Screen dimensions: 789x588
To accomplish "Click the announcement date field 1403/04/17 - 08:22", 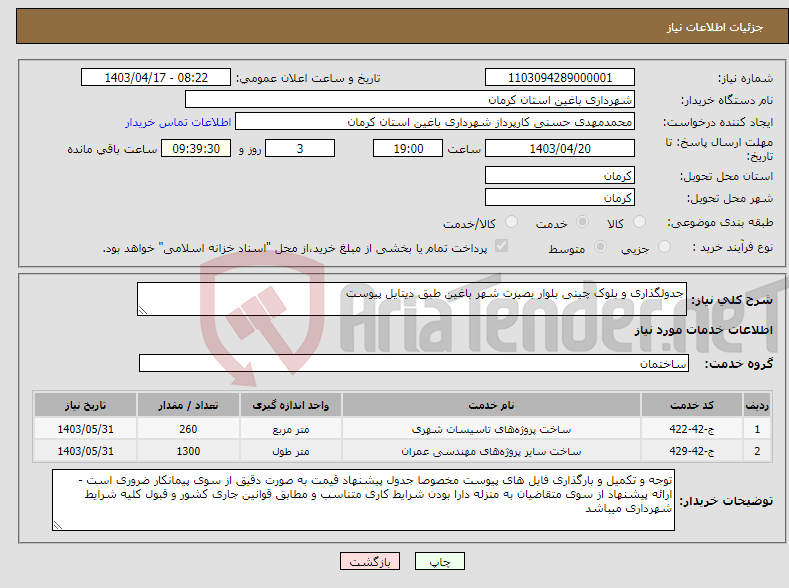I will pos(156,77).
